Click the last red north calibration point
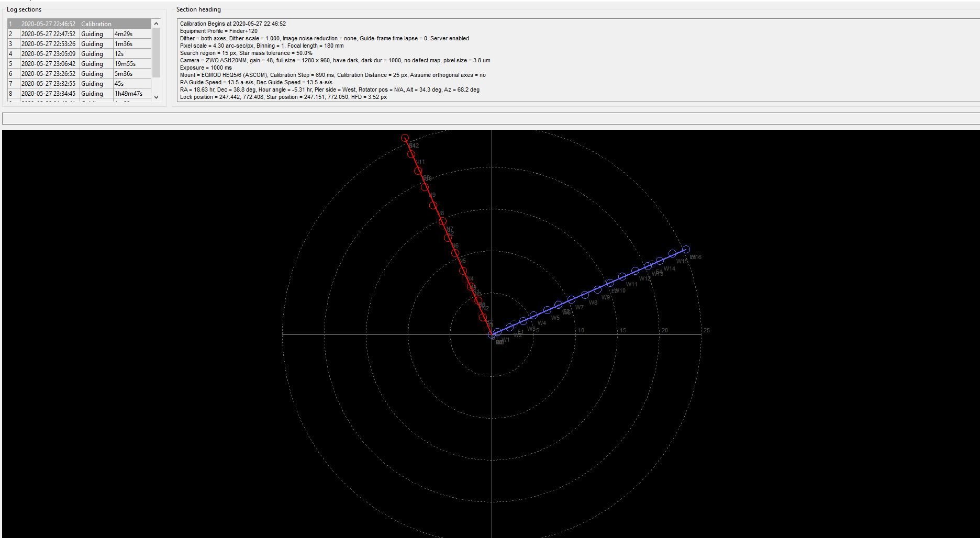The image size is (980, 538). point(405,138)
